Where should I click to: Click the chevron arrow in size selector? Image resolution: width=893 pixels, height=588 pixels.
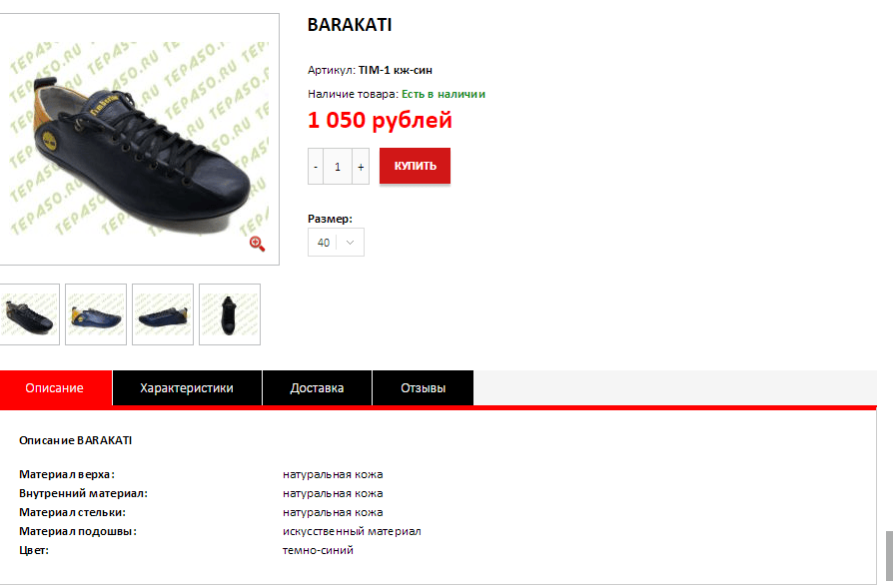[351, 243]
